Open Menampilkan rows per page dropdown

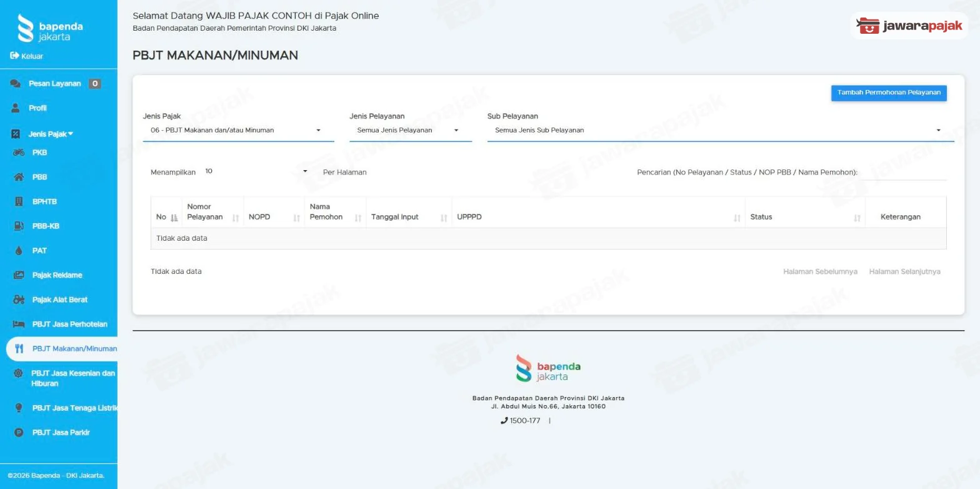click(x=256, y=171)
